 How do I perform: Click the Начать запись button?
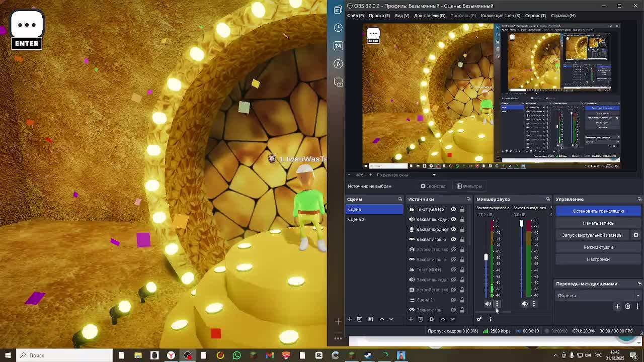pyautogui.click(x=598, y=223)
